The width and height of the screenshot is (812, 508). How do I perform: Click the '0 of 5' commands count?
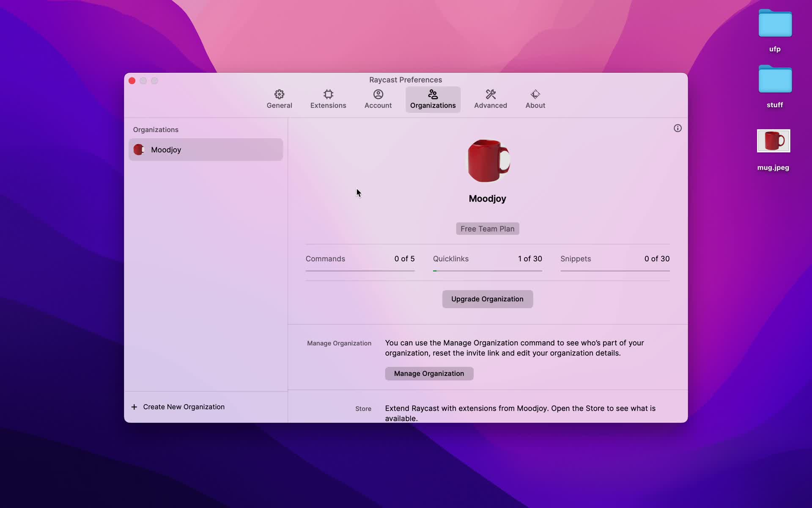click(x=404, y=259)
